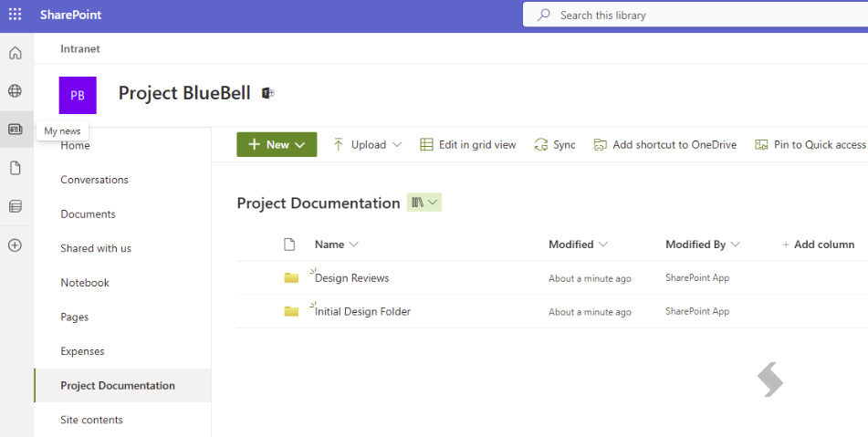
Task: Open Shared with us link
Action: point(96,248)
